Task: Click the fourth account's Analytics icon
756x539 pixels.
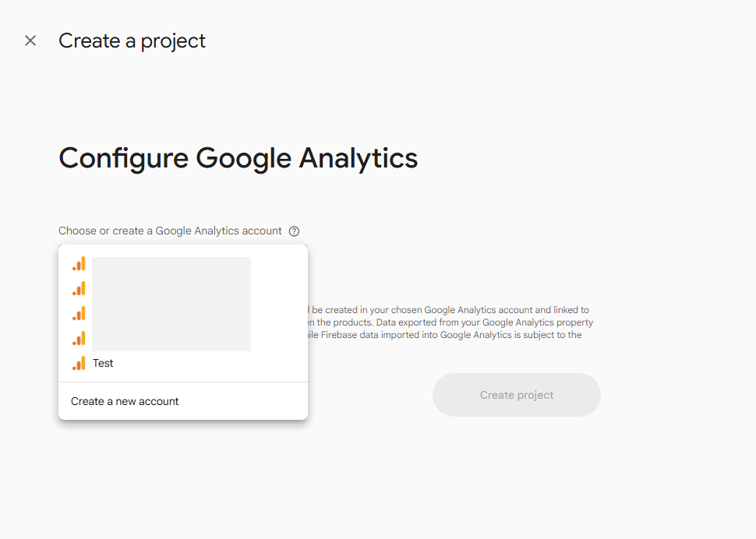Action: coord(79,338)
